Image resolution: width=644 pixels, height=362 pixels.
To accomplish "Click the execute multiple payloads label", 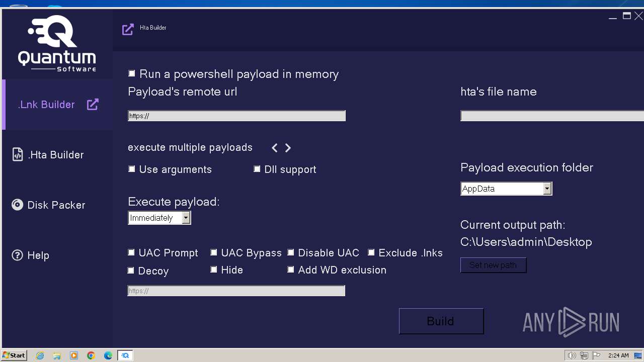I will point(190,147).
